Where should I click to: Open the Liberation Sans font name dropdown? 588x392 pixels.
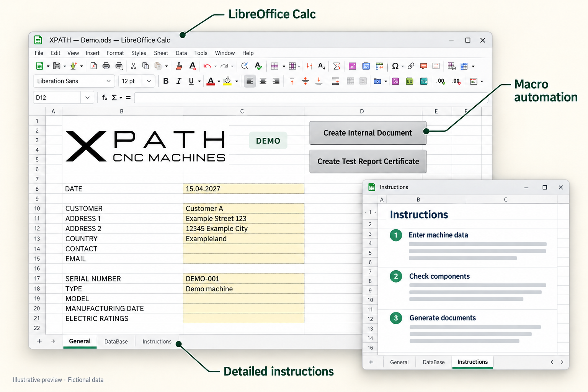(x=108, y=81)
